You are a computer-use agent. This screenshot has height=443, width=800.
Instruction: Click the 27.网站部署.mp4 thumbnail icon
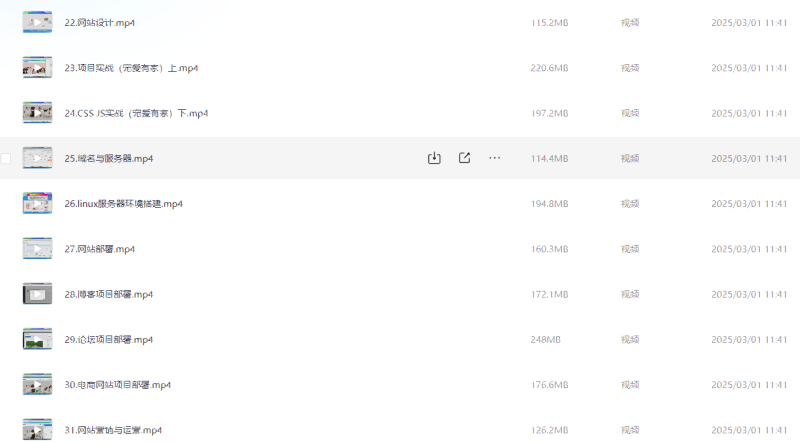(37, 249)
